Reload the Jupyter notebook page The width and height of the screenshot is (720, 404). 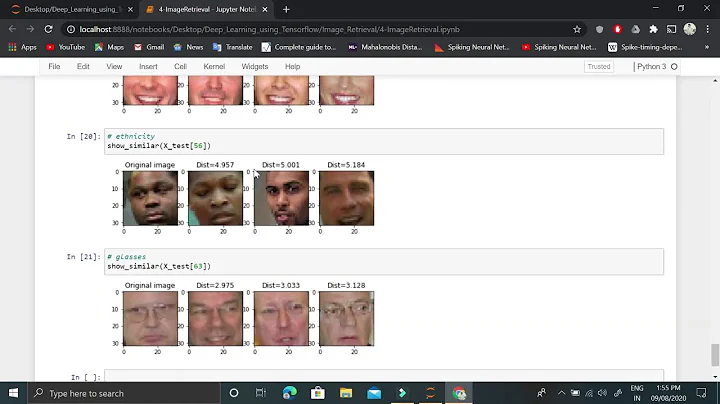pos(48,29)
